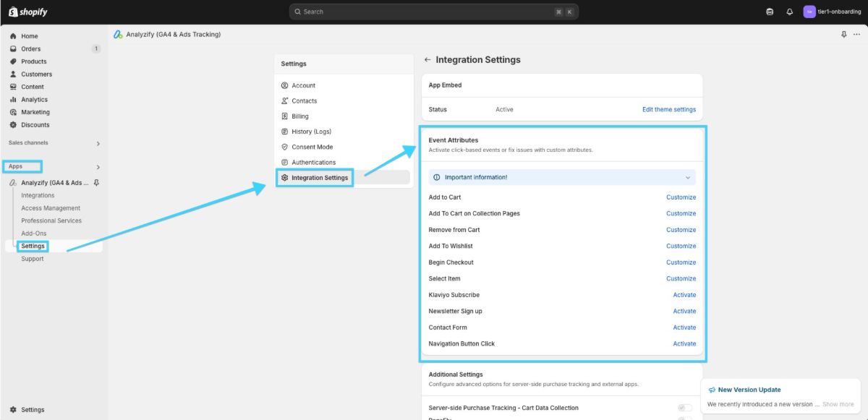Click the Account icon in the Settings panel

(x=285, y=85)
